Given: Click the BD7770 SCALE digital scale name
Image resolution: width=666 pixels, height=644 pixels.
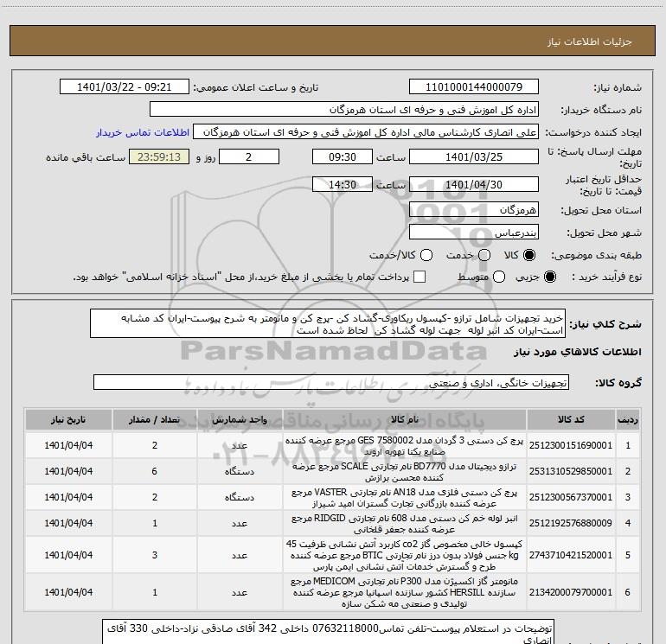Looking at the screenshot, I should click(x=405, y=472).
